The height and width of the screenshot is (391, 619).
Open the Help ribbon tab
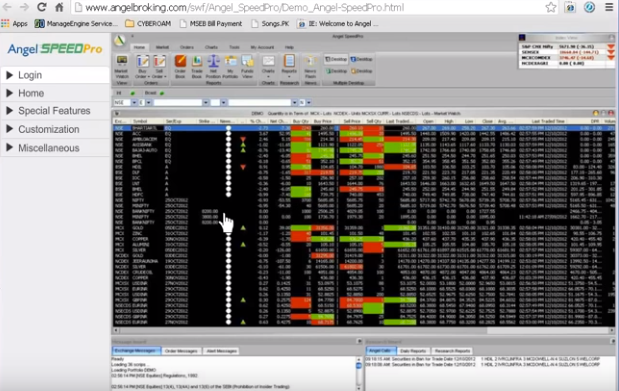pos(289,47)
